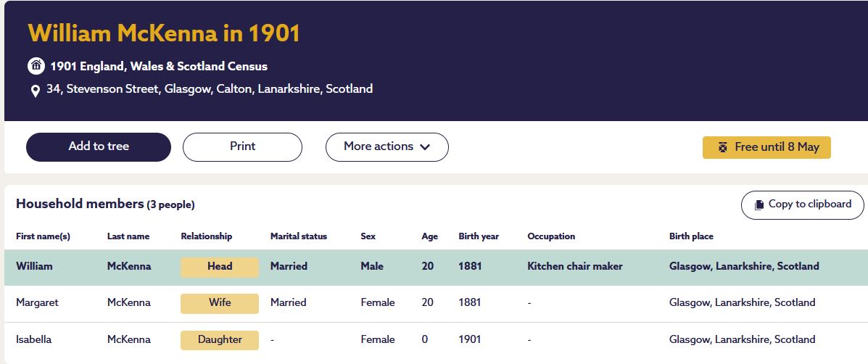The image size is (868, 364).
Task: Click the clipboard copy icon
Action: point(759,205)
